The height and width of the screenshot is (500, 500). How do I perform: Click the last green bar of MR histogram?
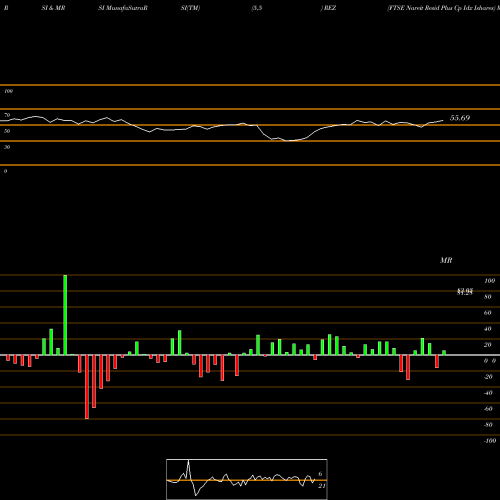(444, 353)
